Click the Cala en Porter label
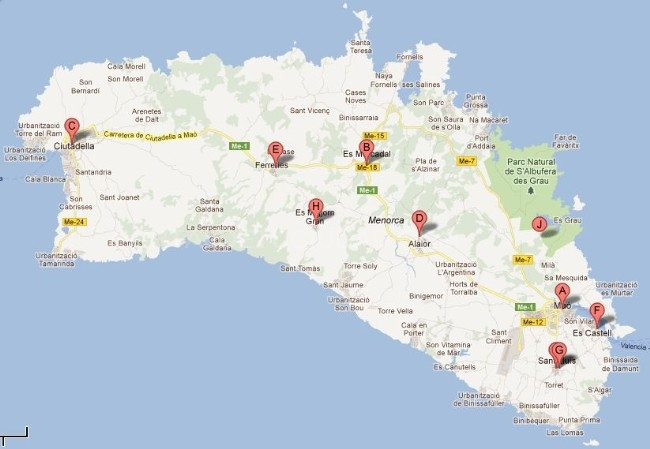650x449 pixels. point(414,329)
